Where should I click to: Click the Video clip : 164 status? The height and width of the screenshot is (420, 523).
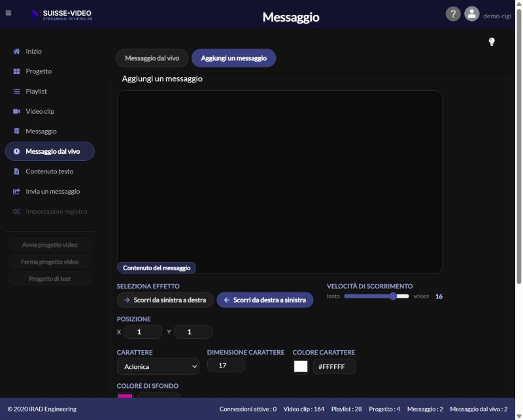[304, 409]
